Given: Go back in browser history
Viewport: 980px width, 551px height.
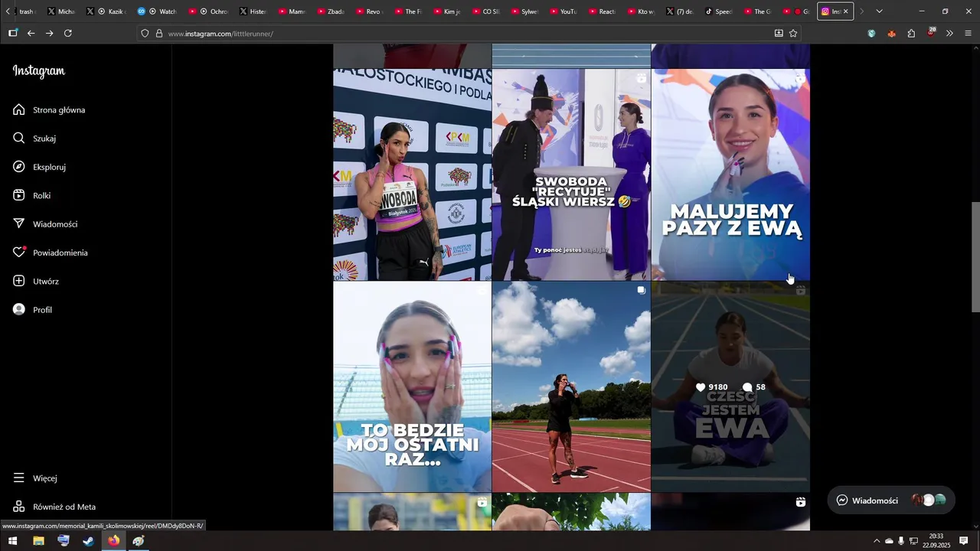Looking at the screenshot, I should (x=31, y=34).
